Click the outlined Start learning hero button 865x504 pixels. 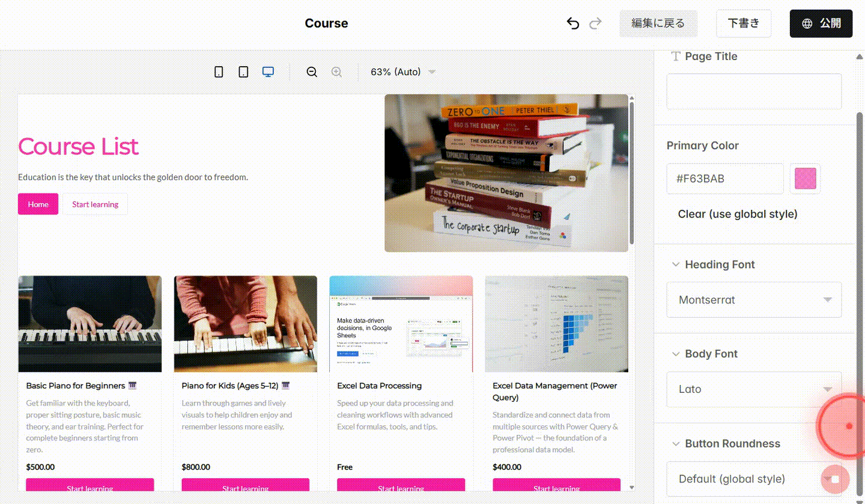click(x=95, y=204)
